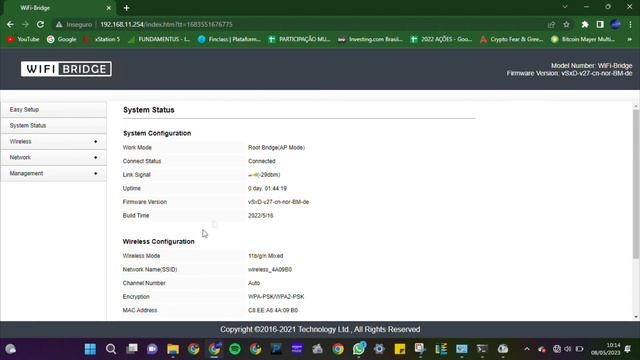Expand the Network menu
Image resolution: width=640 pixels, height=360 pixels.
(x=53, y=158)
